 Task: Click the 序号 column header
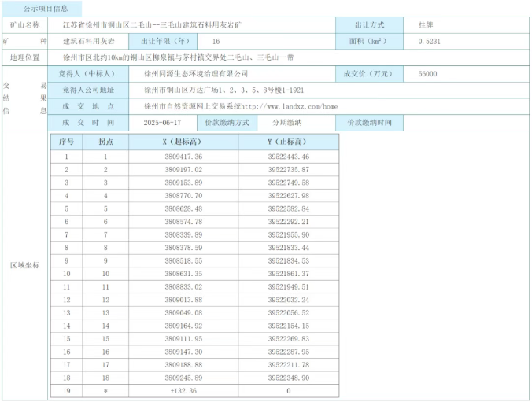66,142
